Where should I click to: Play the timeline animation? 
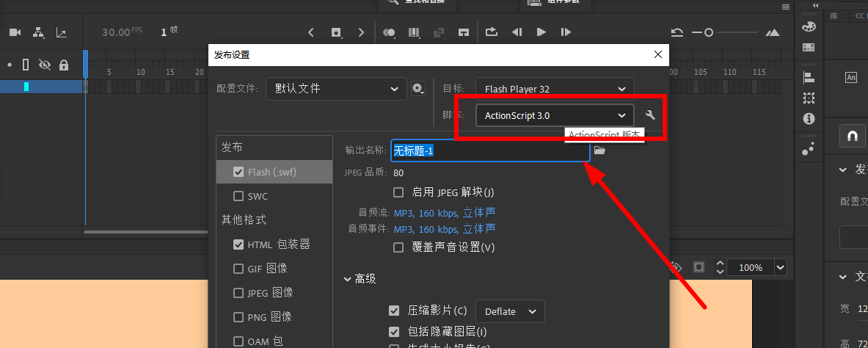(x=541, y=33)
